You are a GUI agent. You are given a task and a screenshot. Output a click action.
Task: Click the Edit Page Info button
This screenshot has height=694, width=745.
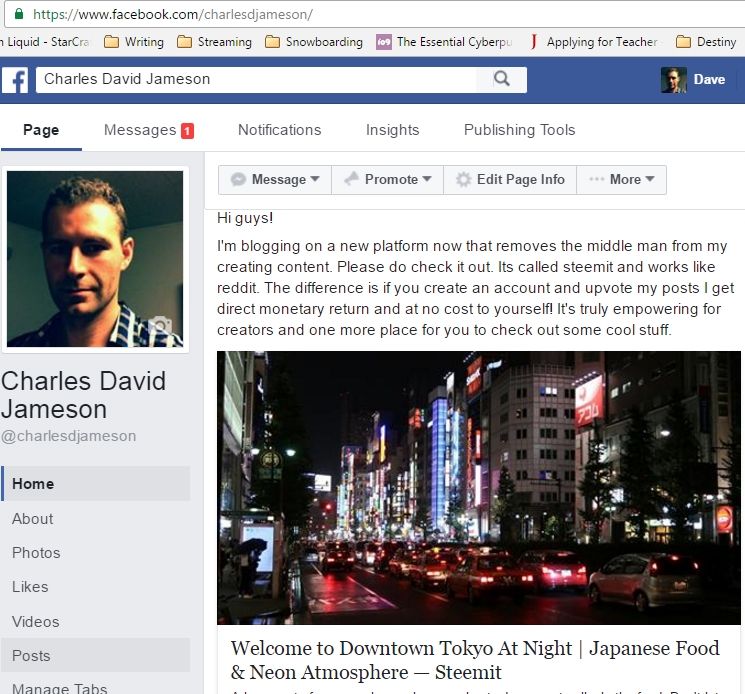(x=510, y=180)
